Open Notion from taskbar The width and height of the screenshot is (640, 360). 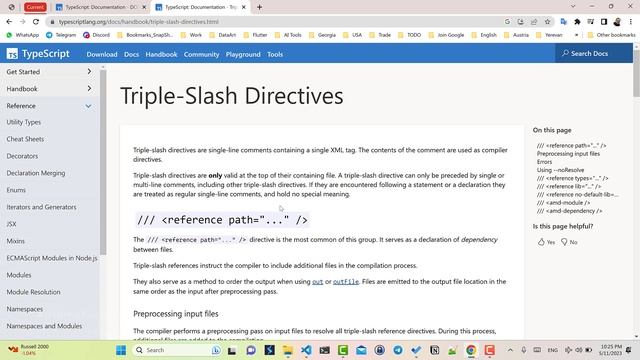[x=435, y=350]
